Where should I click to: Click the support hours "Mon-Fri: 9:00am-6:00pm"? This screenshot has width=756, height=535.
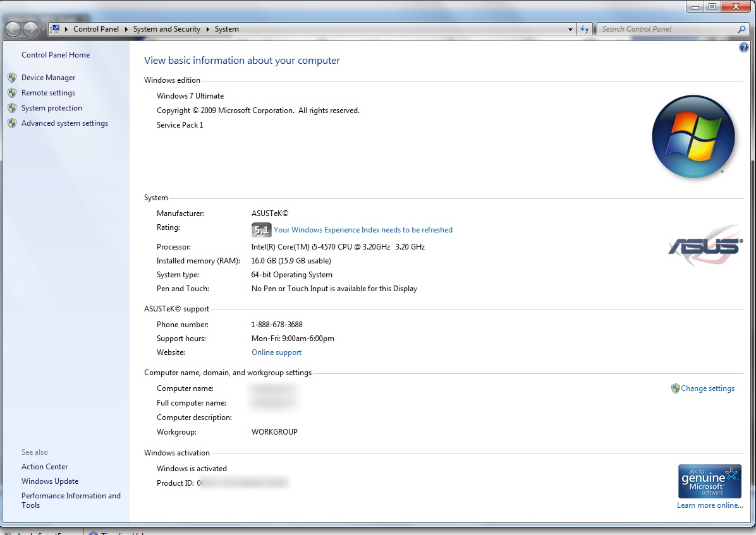[293, 339]
